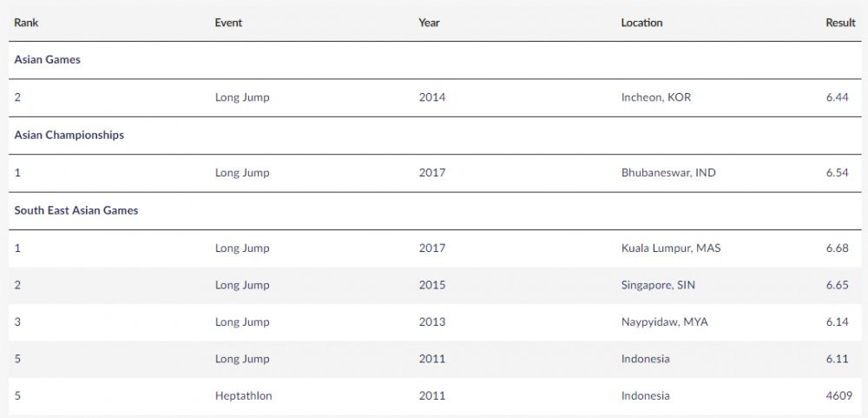Select the Asian Games section heading
The width and height of the screenshot is (868, 418).
pos(47,60)
